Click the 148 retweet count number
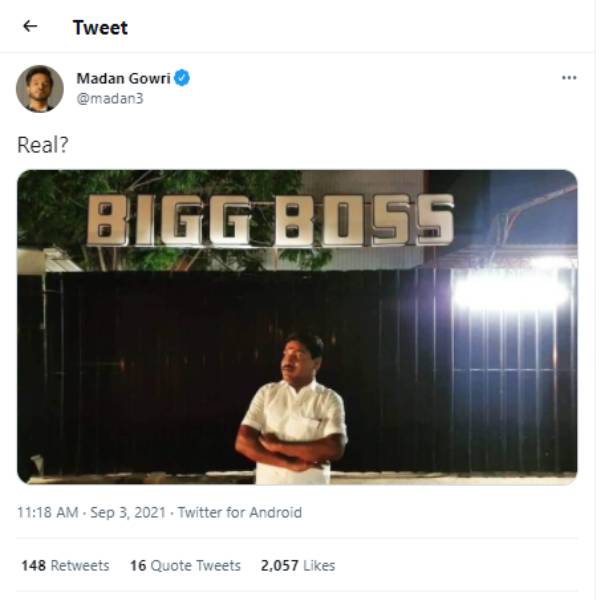Screen dimensions: 600x600 (33, 566)
